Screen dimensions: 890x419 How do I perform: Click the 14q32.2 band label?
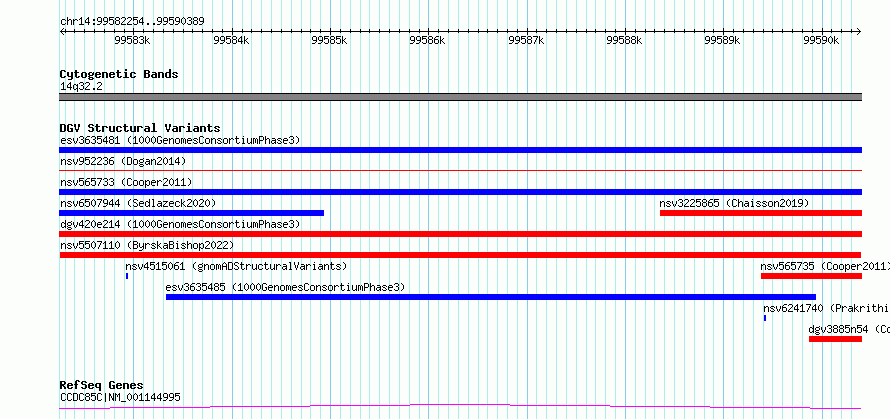pos(81,87)
